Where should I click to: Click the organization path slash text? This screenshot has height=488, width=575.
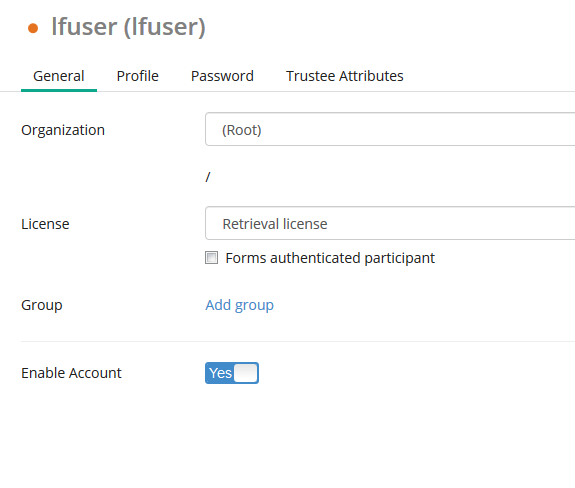point(208,177)
